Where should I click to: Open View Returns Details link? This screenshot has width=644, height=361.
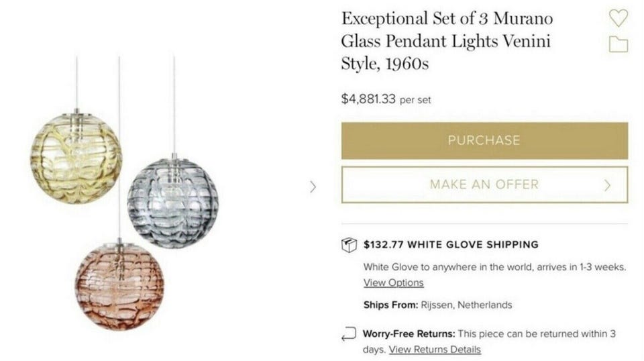pos(435,349)
